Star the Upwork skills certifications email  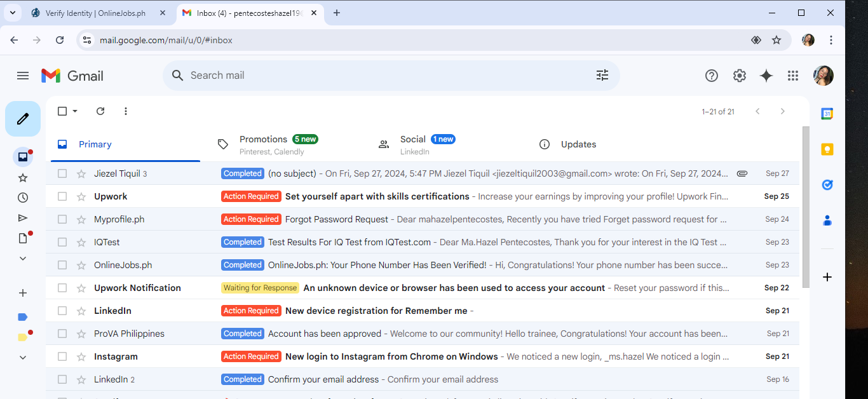click(81, 196)
